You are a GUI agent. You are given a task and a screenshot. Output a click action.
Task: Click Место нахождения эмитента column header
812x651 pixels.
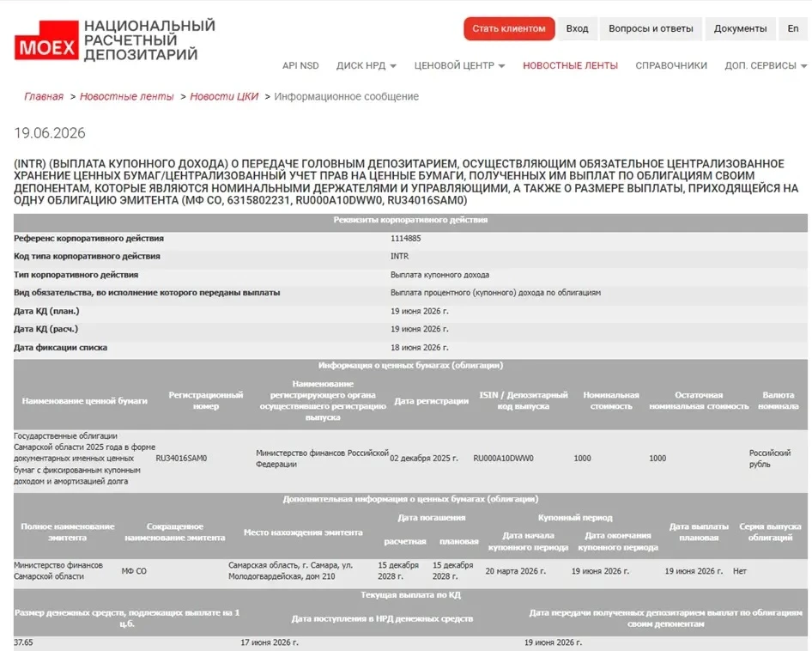[303, 532]
